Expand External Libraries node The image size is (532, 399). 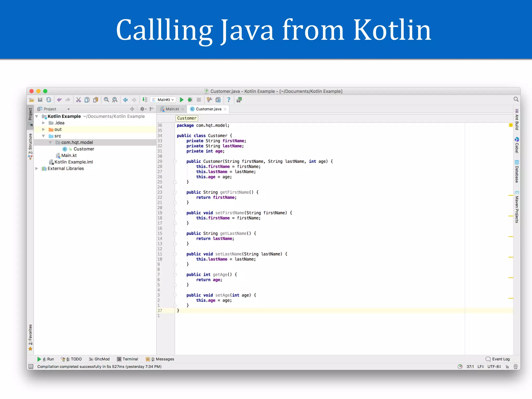[37, 168]
